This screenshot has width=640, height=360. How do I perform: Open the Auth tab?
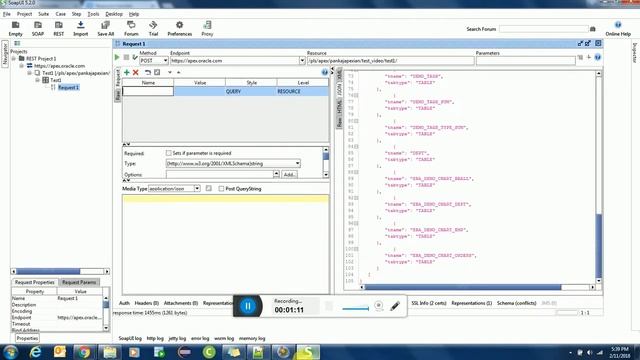tap(124, 303)
